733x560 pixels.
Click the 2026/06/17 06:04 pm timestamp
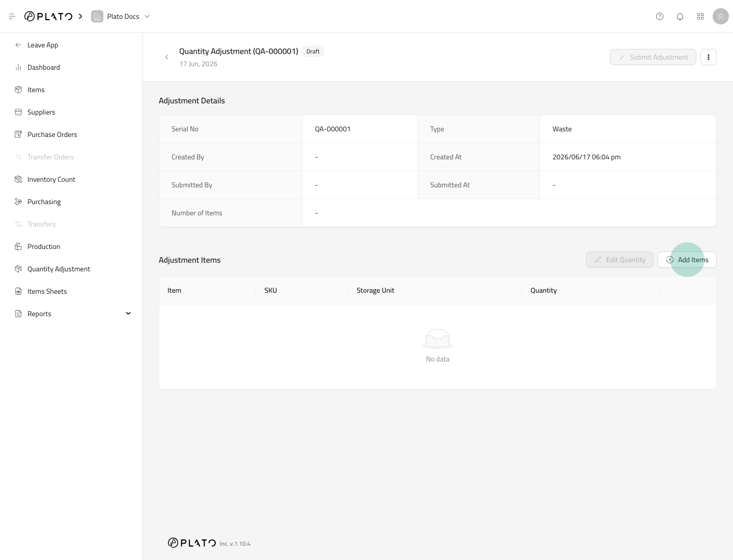coord(586,157)
